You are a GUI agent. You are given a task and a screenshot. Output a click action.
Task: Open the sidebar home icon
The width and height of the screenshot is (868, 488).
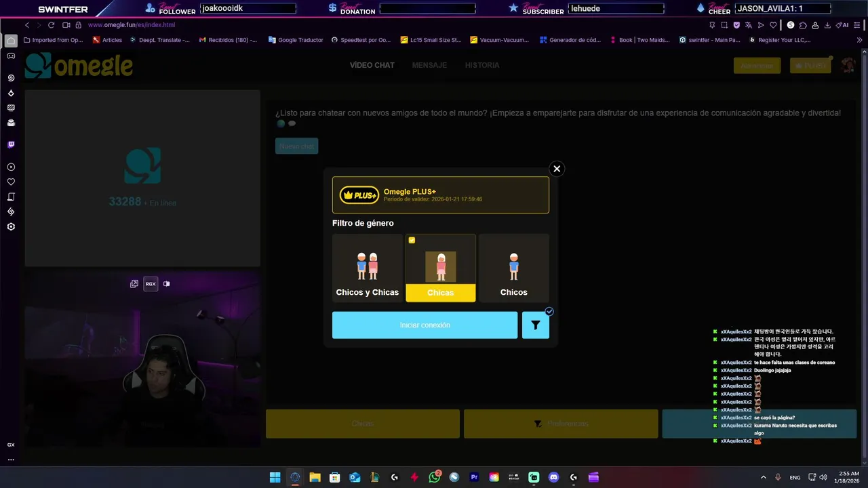tap(11, 41)
